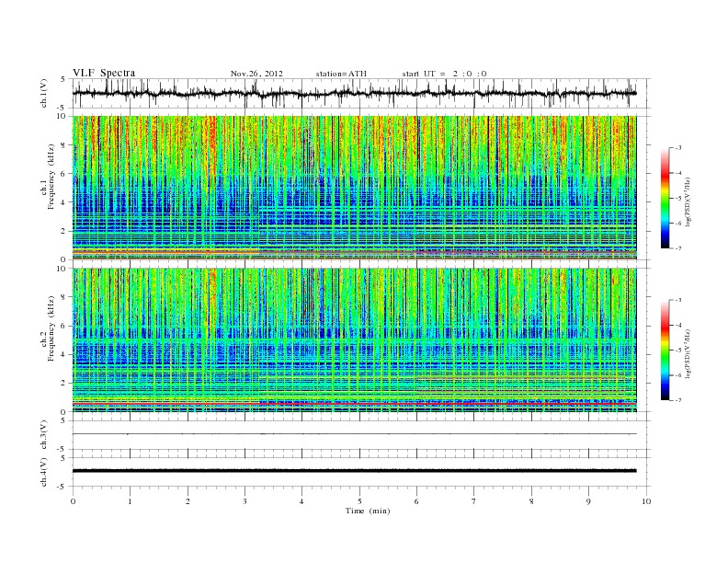
Task: Click the "start UT = 2 :0 :0" text
Action: tap(444, 74)
